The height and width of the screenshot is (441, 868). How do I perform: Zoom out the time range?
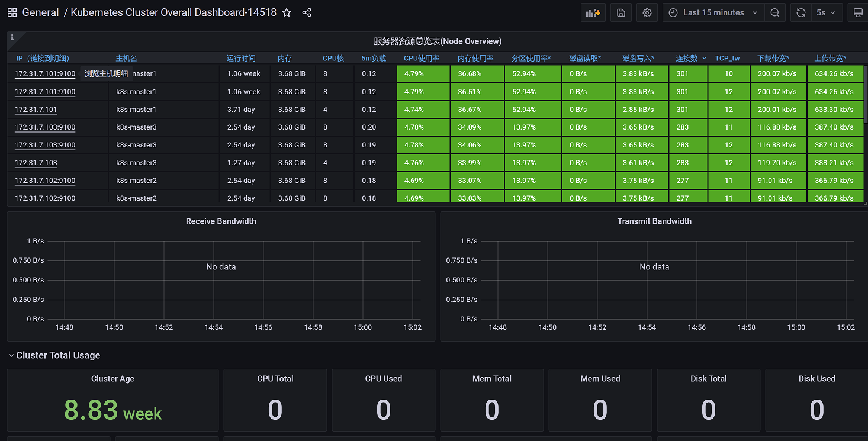(774, 12)
